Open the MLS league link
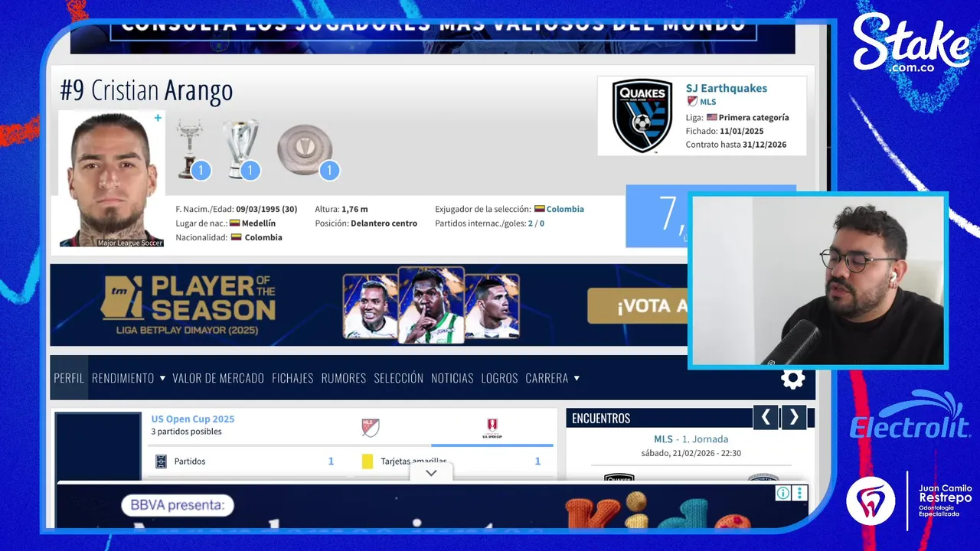The image size is (980, 551). (708, 102)
